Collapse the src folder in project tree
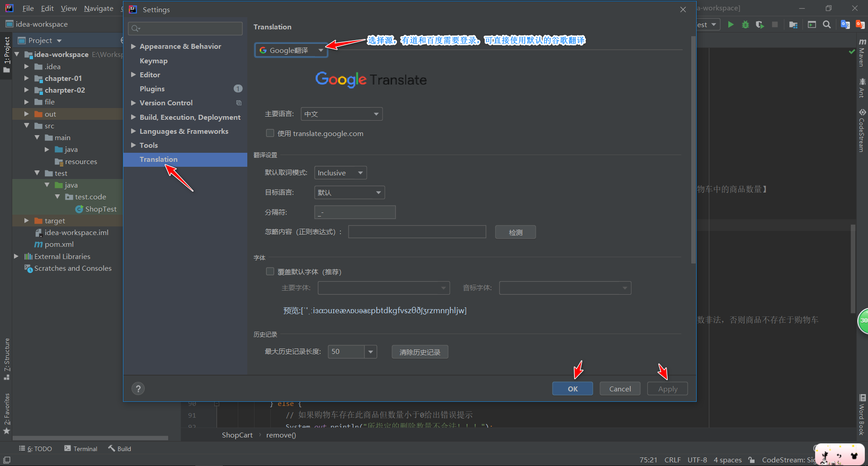The height and width of the screenshot is (466, 868). (x=27, y=126)
